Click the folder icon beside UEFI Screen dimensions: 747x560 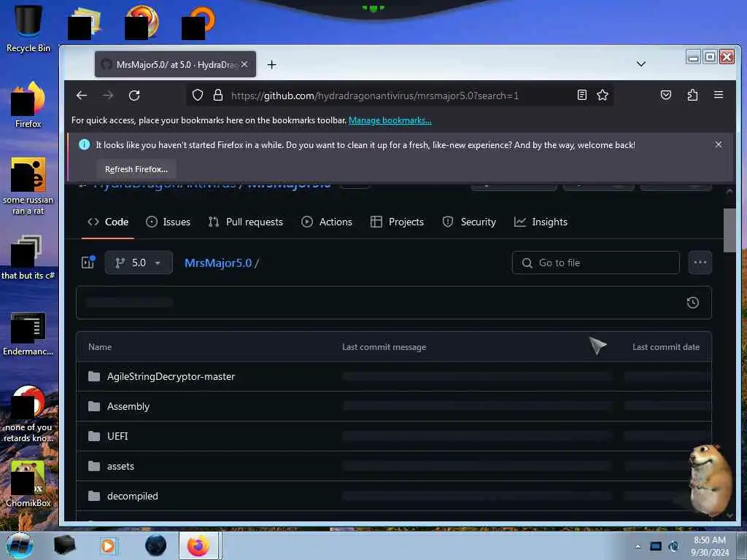(x=94, y=436)
